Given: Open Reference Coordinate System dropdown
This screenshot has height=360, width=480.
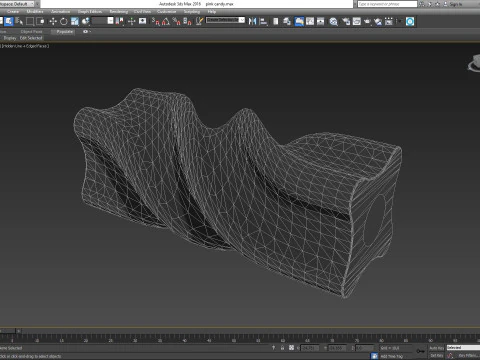Looking at the screenshot, I should pyautogui.click(x=103, y=21).
